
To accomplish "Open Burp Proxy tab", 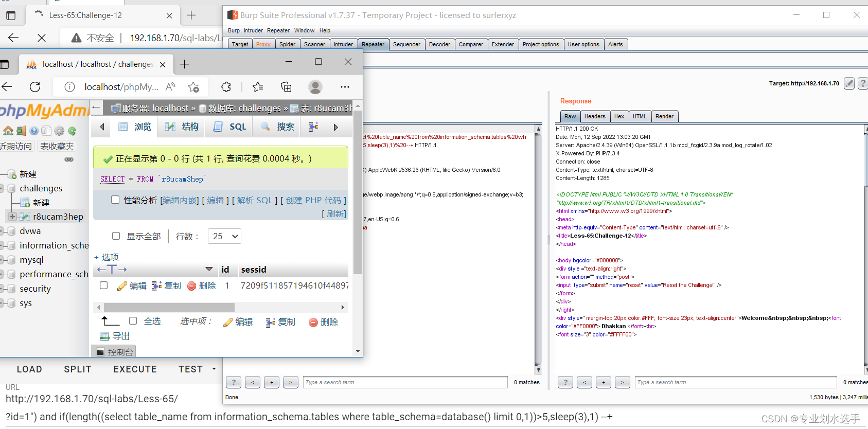I will [263, 44].
